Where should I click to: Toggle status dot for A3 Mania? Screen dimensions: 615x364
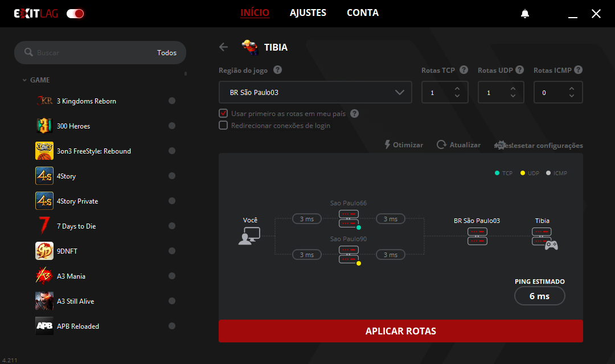click(x=172, y=276)
